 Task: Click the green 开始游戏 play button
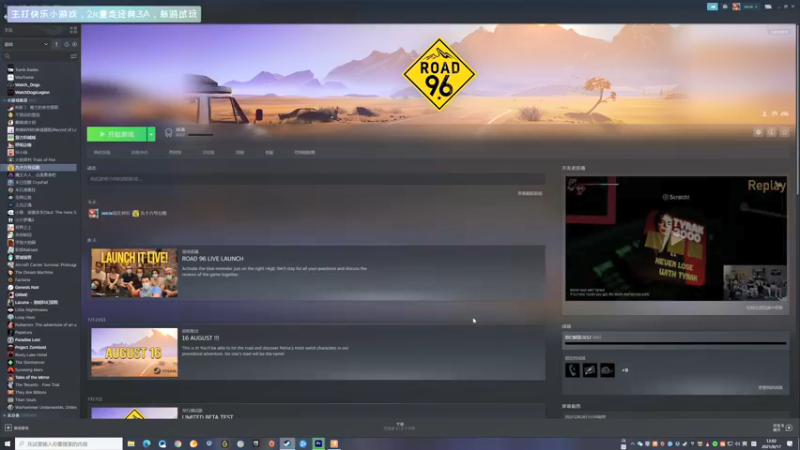[117, 134]
